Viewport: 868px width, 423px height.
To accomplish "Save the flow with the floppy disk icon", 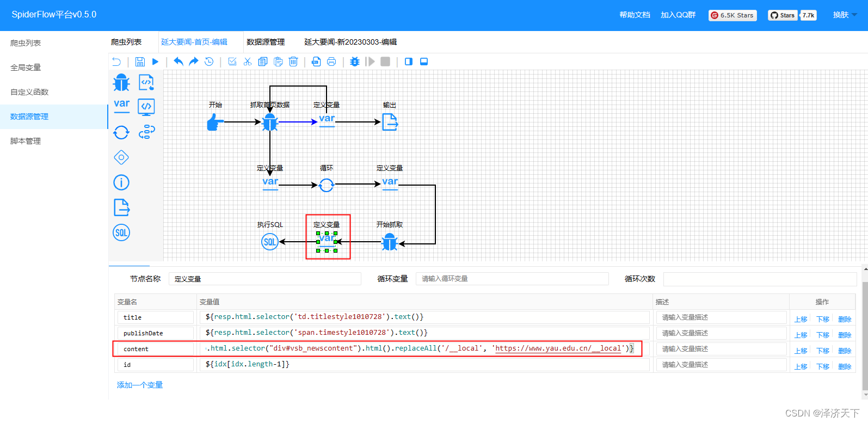I will 140,62.
